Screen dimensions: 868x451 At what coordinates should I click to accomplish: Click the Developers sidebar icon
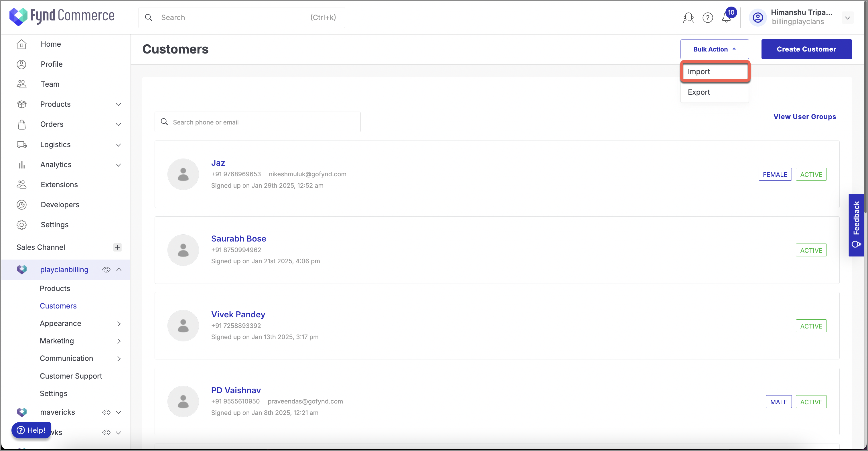21,205
